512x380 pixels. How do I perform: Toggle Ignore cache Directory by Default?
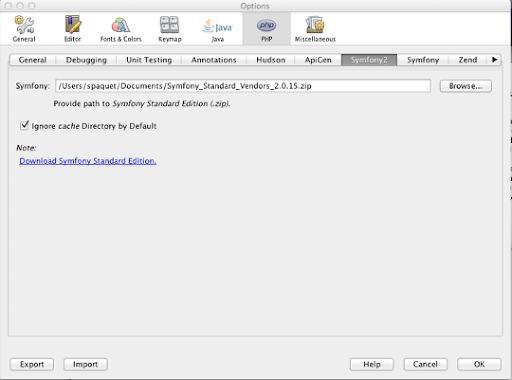point(24,126)
